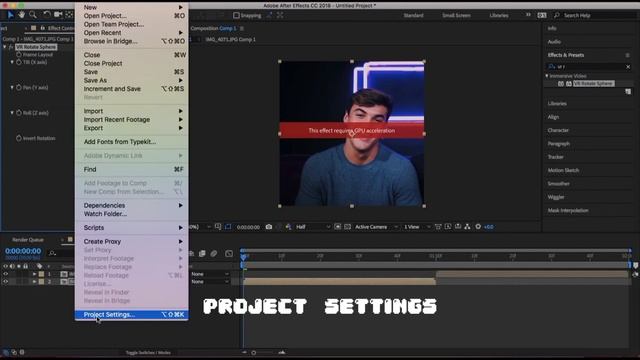Image resolution: width=640 pixels, height=360 pixels.
Task: Toggle video eye column header
Action: (x=5, y=266)
